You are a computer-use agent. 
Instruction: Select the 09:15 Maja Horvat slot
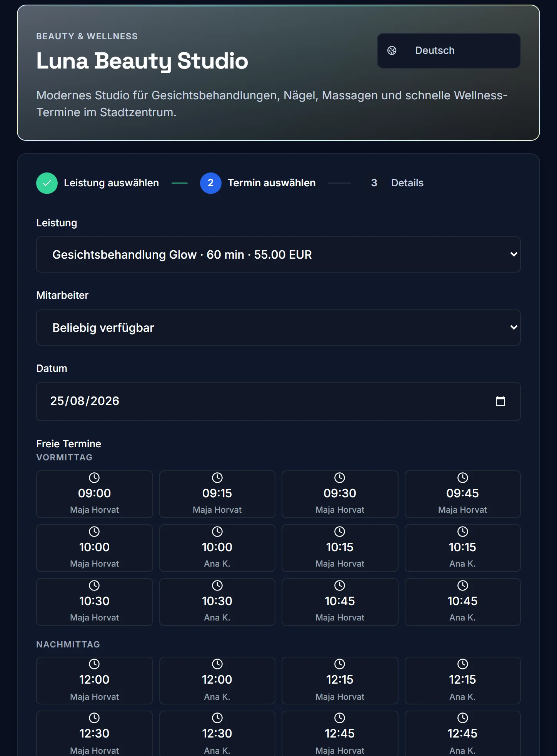(217, 494)
